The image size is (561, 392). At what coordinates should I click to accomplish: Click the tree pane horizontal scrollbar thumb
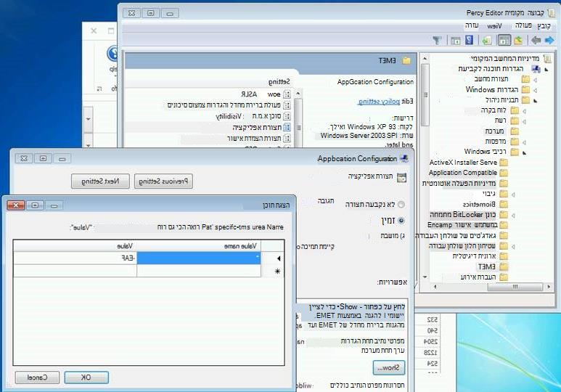tap(515, 287)
